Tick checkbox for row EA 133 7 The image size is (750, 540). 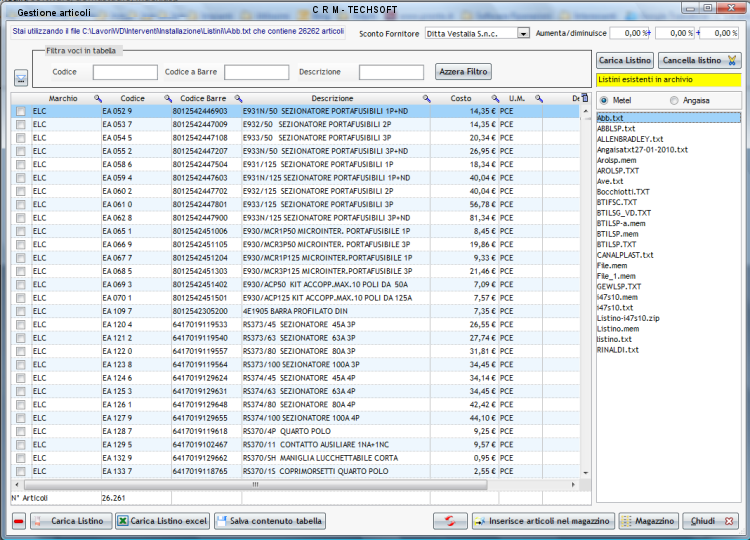coord(21,472)
